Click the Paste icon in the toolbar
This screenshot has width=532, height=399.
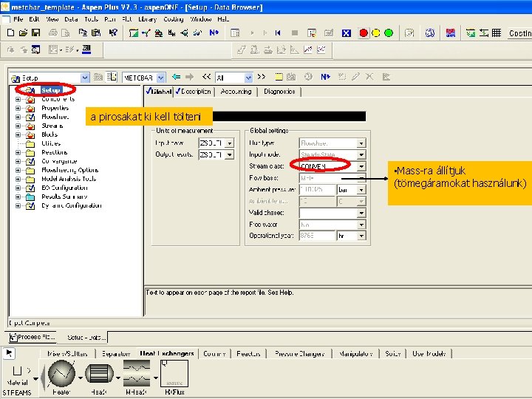pos(96,33)
